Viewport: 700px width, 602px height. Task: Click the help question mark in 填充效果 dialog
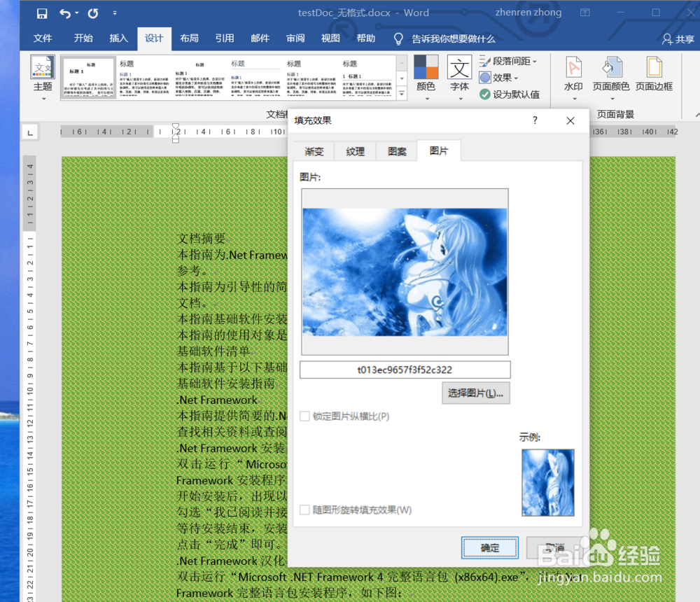coord(535,120)
